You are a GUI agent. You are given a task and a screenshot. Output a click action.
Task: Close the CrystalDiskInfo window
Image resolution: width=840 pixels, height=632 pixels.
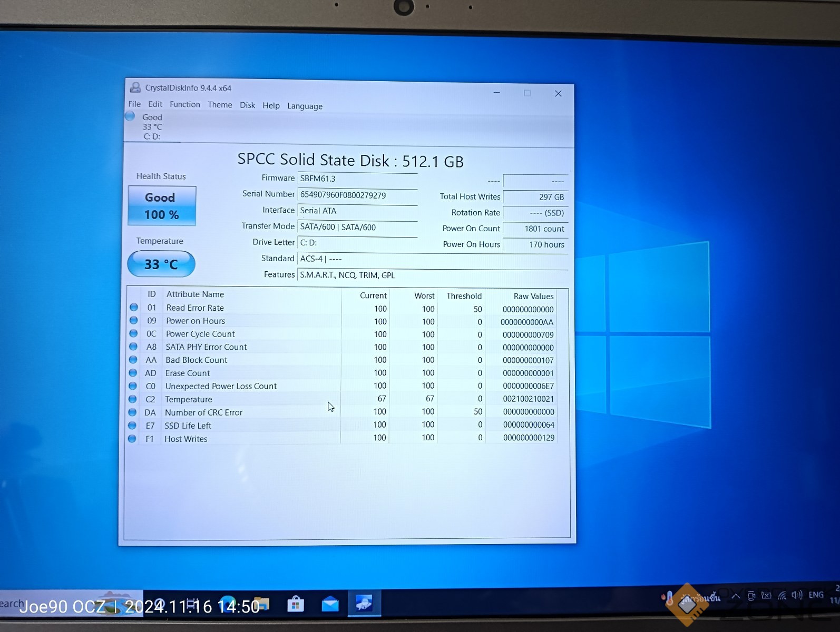(558, 94)
